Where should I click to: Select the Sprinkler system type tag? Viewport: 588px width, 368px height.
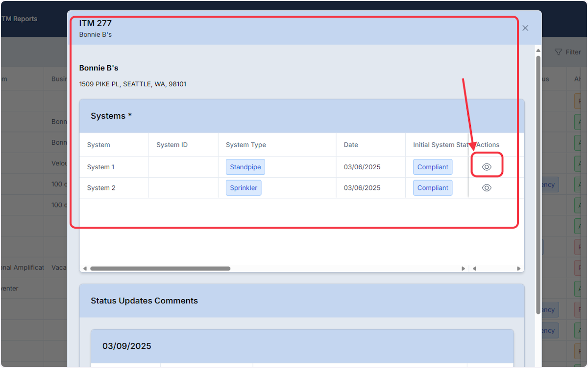point(244,188)
